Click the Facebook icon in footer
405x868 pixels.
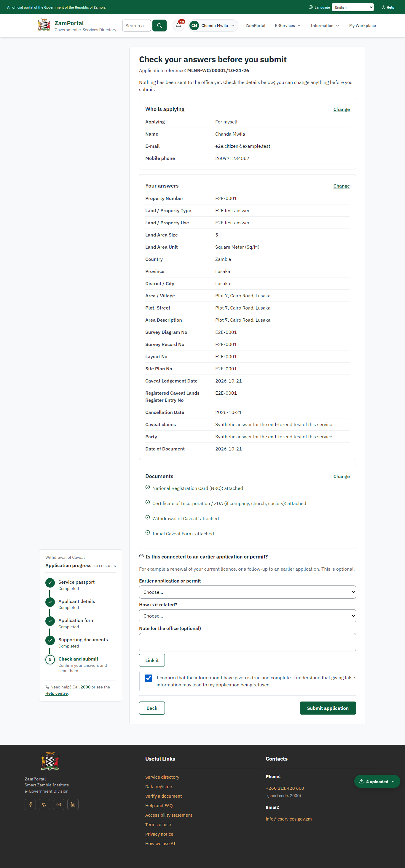click(x=30, y=804)
